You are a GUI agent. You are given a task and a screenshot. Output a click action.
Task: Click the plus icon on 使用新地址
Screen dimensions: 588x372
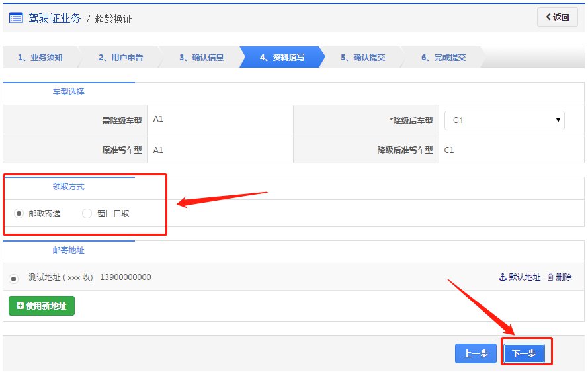pyautogui.click(x=20, y=306)
